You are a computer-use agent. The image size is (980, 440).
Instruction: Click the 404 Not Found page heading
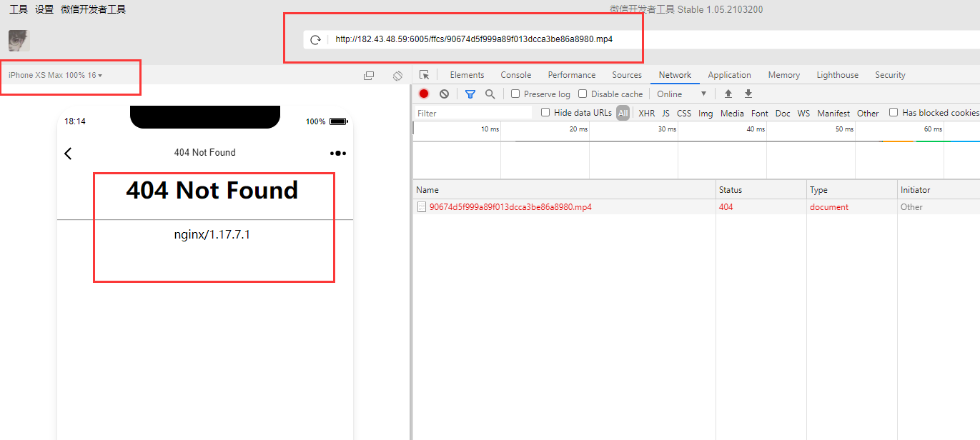click(x=212, y=190)
